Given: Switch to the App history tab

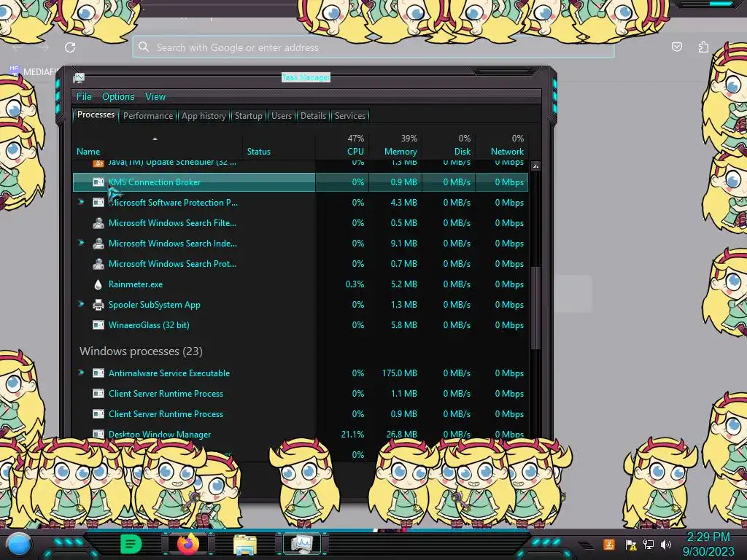Looking at the screenshot, I should (204, 116).
